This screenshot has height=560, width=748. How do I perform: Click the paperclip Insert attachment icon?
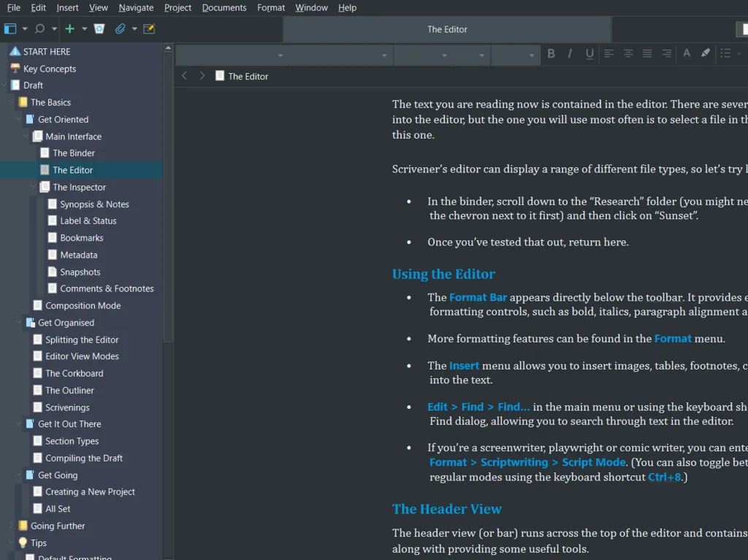pyautogui.click(x=121, y=29)
